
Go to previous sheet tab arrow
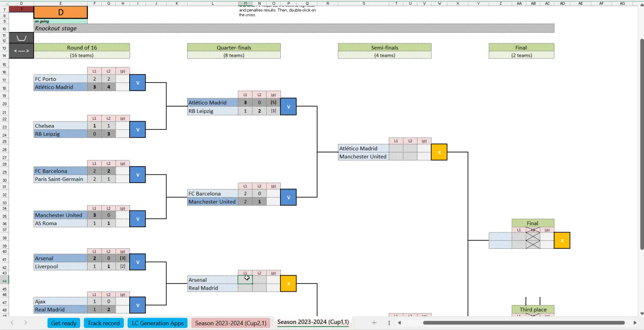(12, 323)
